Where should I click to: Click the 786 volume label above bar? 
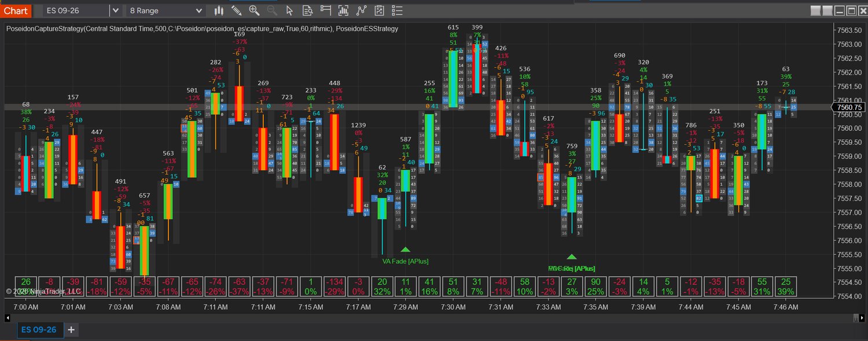pyautogui.click(x=691, y=125)
